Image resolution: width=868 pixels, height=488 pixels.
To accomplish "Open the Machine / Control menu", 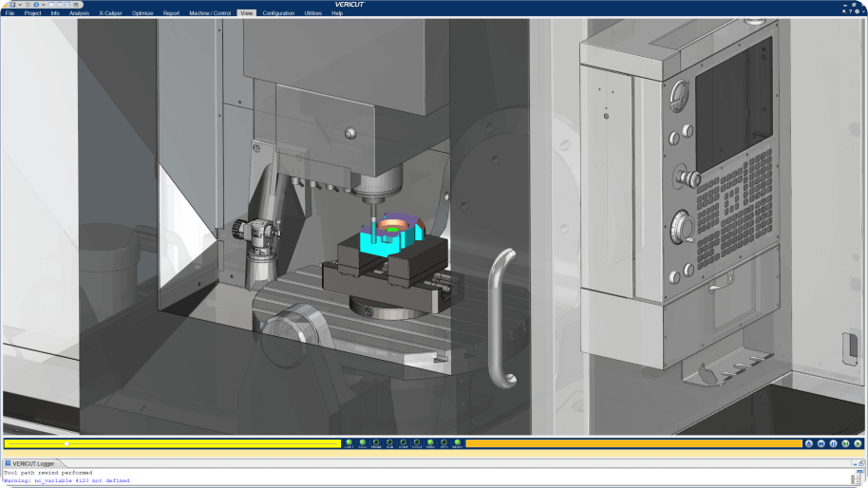I will 210,13.
